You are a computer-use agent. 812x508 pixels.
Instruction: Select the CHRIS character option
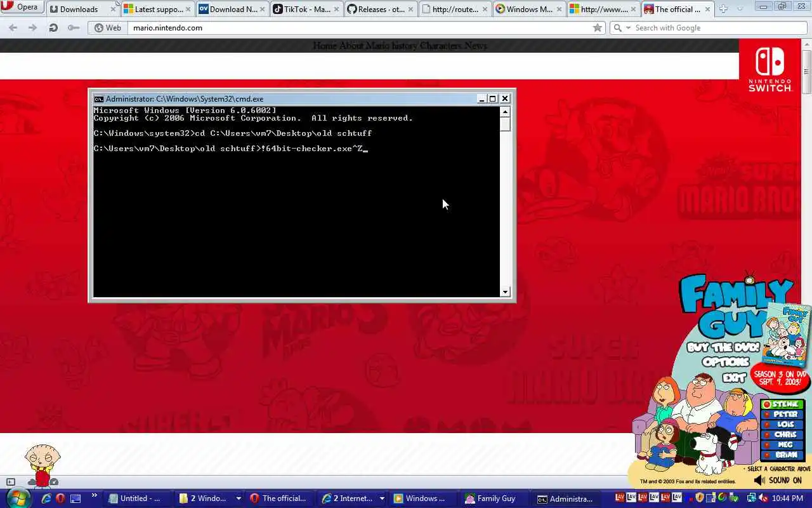[x=782, y=435]
